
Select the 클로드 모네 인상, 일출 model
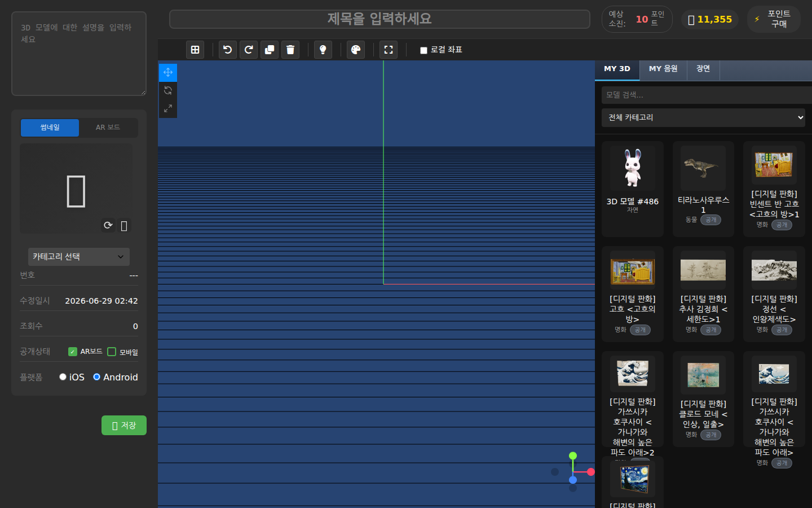pos(703,399)
